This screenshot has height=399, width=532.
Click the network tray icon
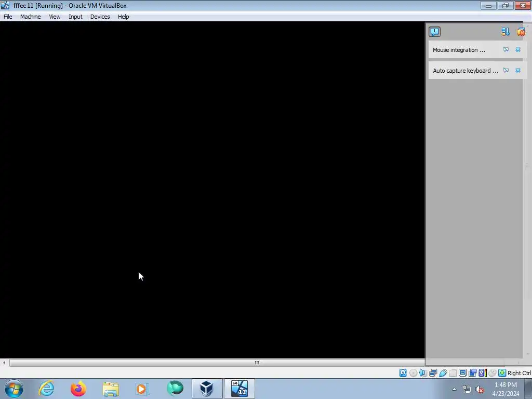[467, 390]
